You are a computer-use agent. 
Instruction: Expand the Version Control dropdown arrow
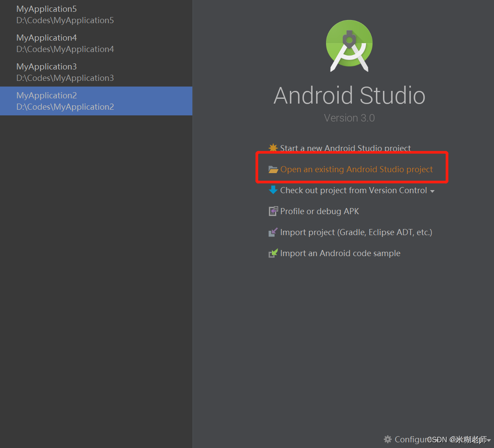click(x=432, y=191)
